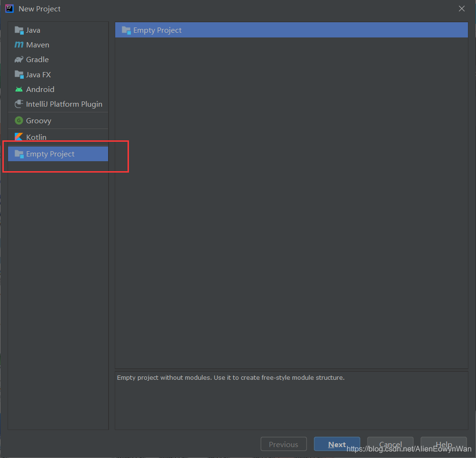The image size is (476, 458).
Task: Click the folder icon in Empty Project header
Action: [x=126, y=30]
